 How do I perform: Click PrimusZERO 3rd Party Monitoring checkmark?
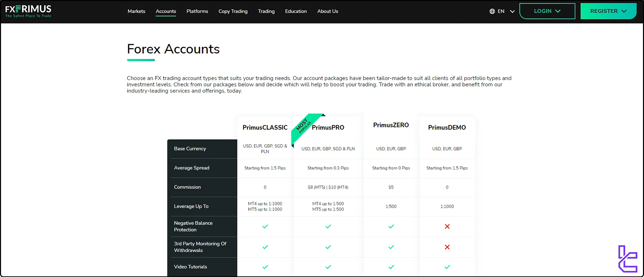391,247
